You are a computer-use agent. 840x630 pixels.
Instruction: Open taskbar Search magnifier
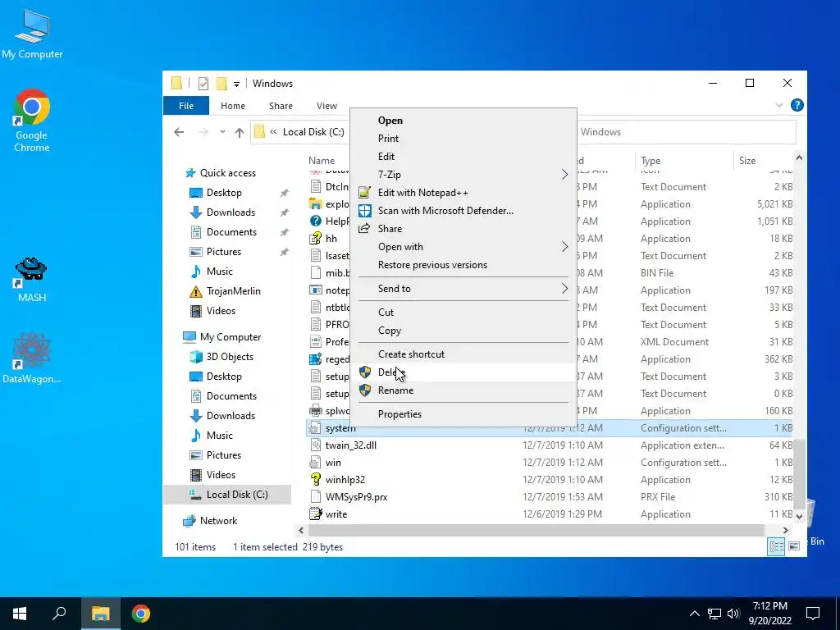pyautogui.click(x=59, y=614)
